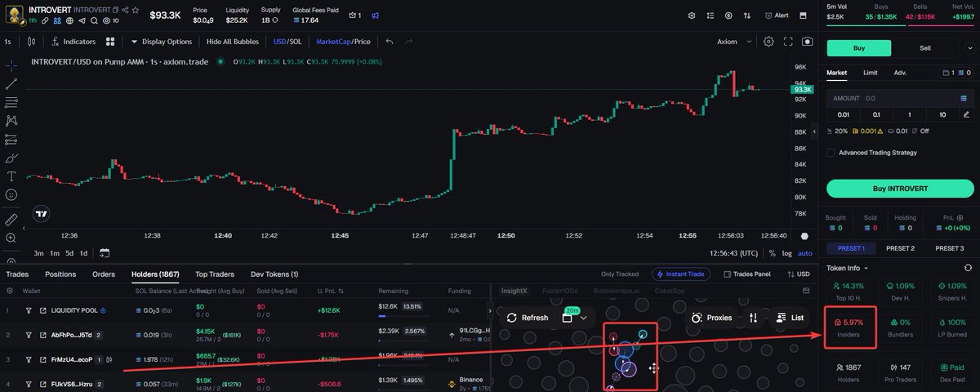
Task: Open the Axiom chart source dropdown
Action: [733, 42]
